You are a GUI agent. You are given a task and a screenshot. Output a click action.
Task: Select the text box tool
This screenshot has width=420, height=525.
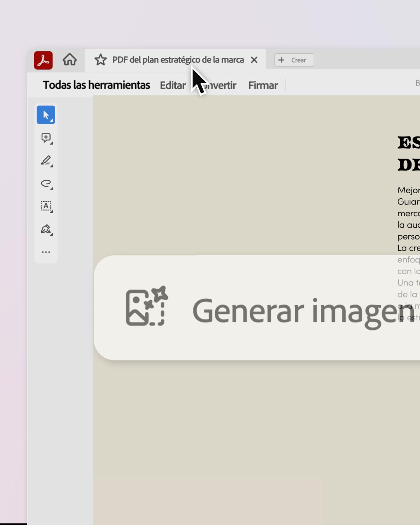point(46,206)
